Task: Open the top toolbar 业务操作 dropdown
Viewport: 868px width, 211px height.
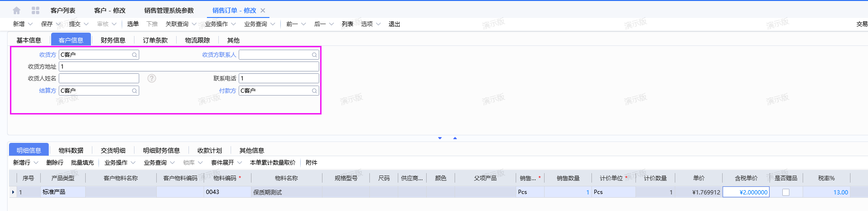Action: pos(233,24)
